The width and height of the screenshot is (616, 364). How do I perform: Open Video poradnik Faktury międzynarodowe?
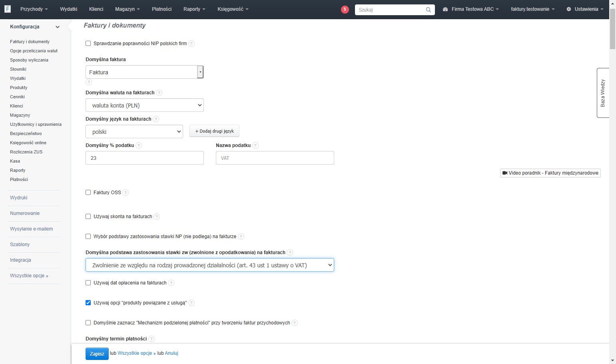[550, 173]
